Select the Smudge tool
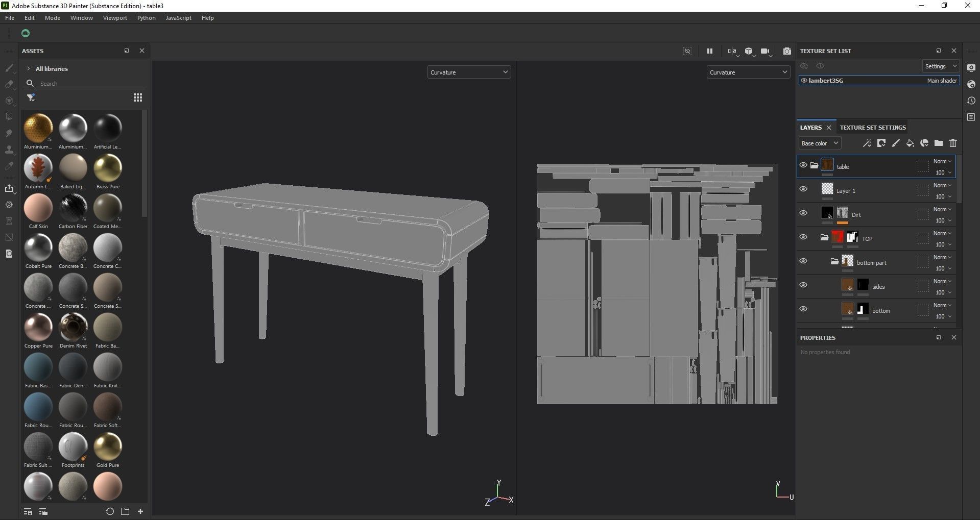 click(9, 133)
